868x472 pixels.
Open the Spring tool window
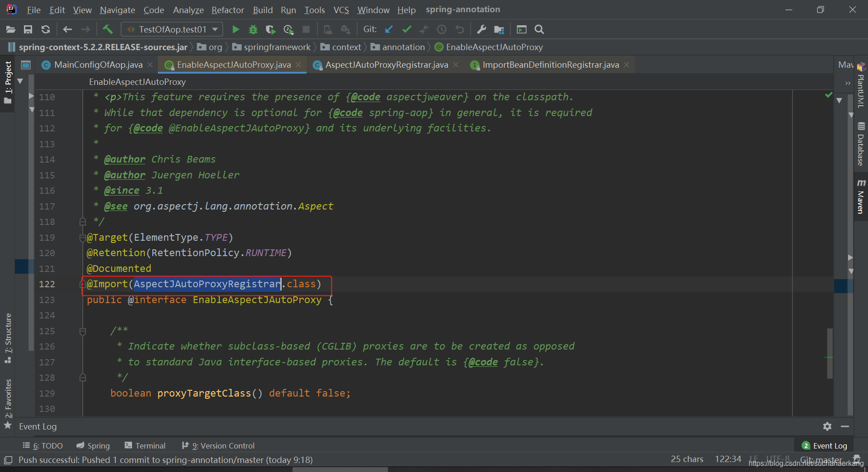pyautogui.click(x=93, y=446)
